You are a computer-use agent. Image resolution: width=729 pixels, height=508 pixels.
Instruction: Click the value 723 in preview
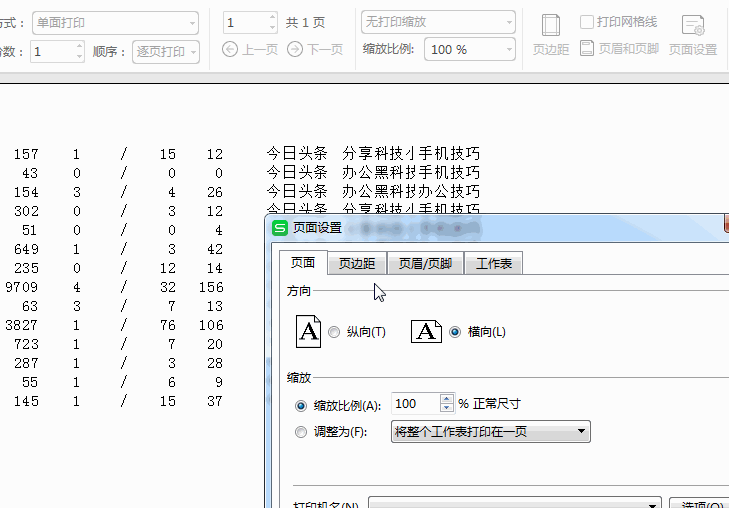pyautogui.click(x=27, y=344)
